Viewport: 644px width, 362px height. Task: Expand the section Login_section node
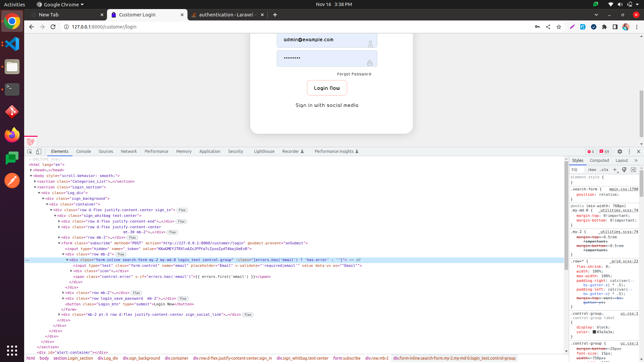pos(35,187)
